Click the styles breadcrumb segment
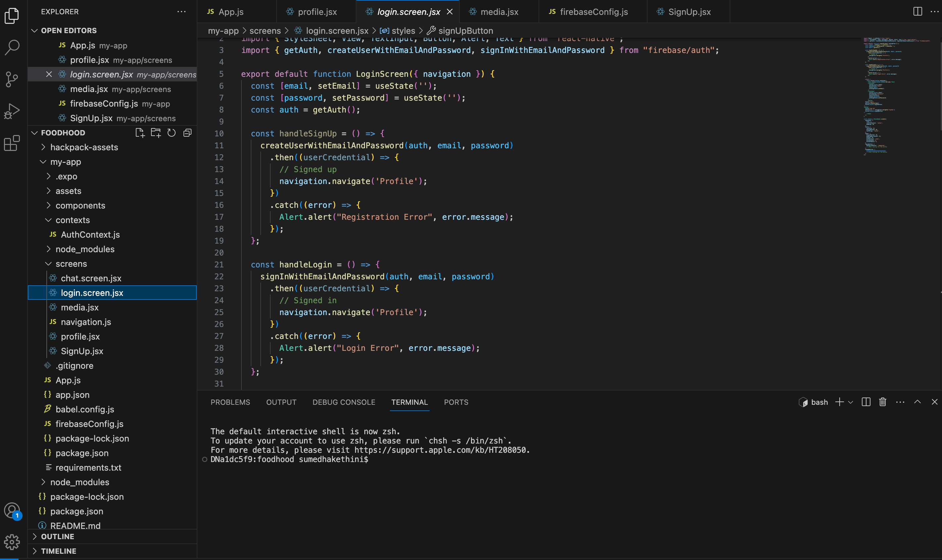 click(403, 31)
